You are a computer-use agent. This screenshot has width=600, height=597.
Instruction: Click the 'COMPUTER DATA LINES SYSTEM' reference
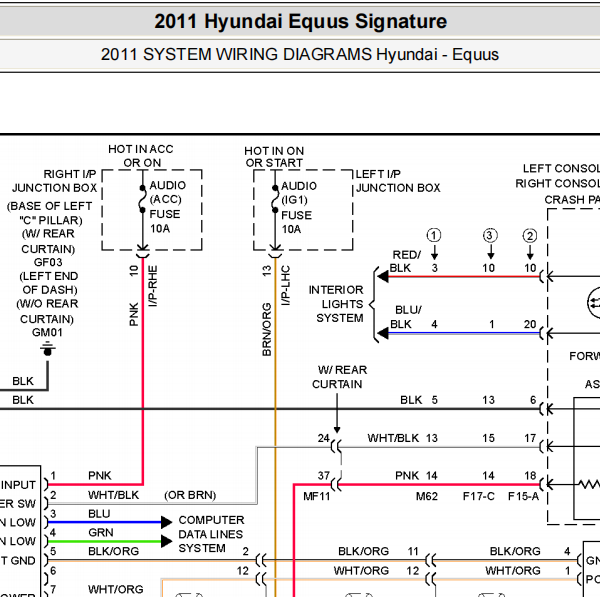211,534
